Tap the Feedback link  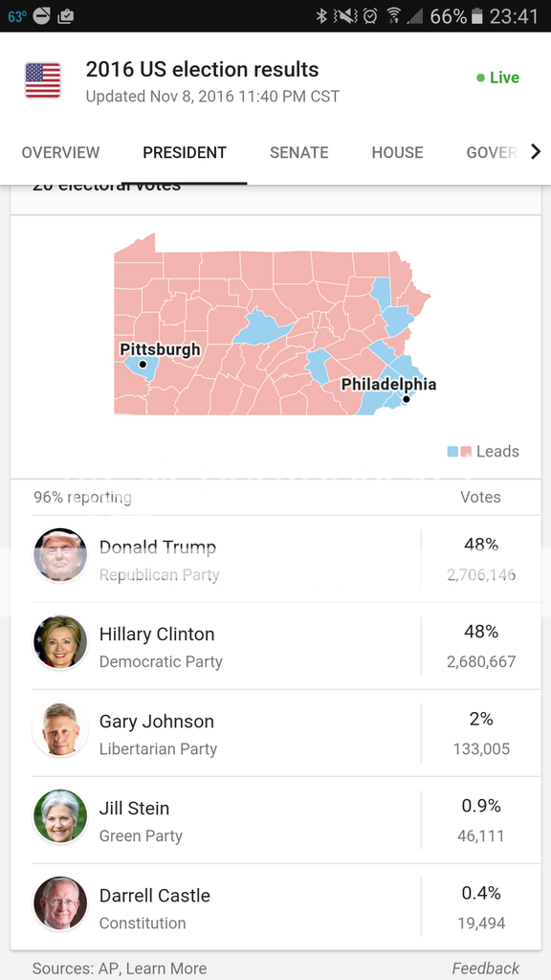[x=486, y=968]
